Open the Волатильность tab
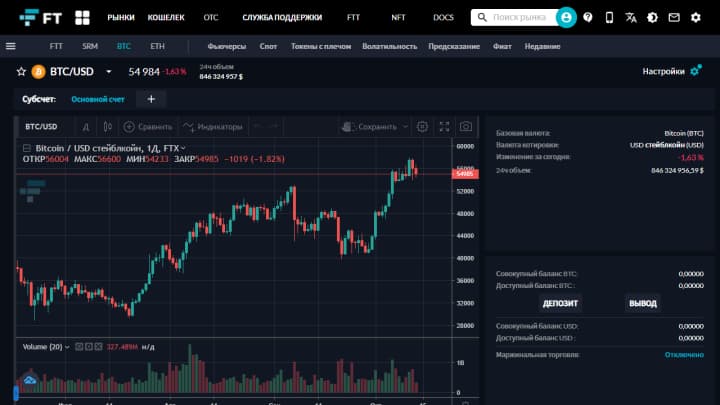This screenshot has width=720, height=405. (389, 46)
